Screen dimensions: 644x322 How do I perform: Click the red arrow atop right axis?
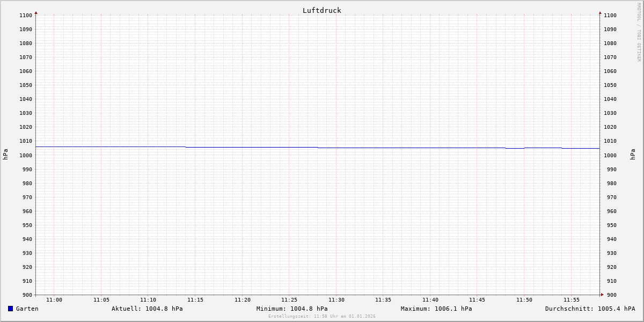pos(600,12)
